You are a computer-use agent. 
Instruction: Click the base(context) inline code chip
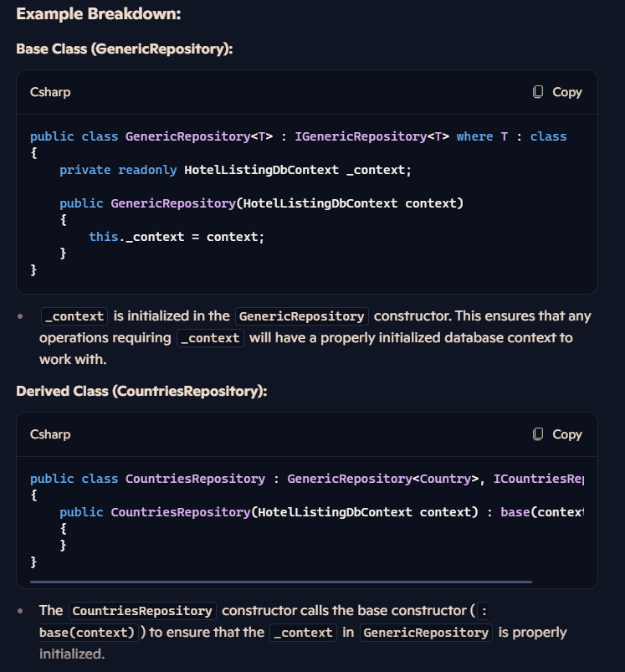[89, 633]
